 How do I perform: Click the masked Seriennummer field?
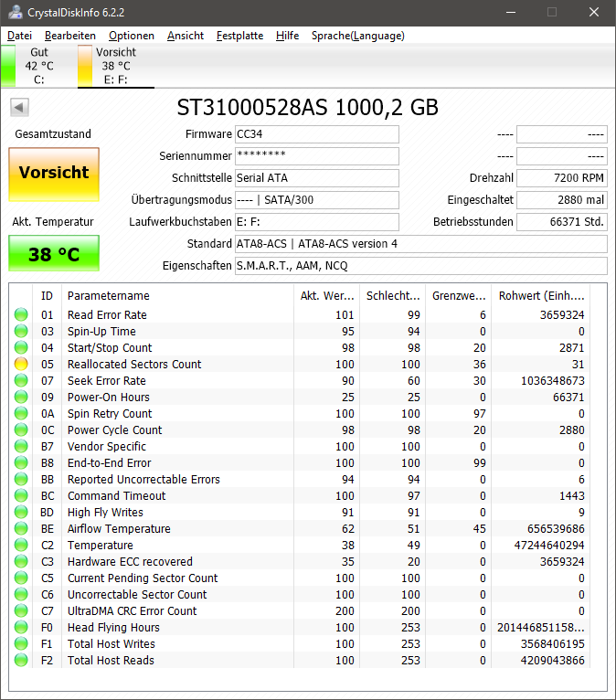click(x=317, y=156)
